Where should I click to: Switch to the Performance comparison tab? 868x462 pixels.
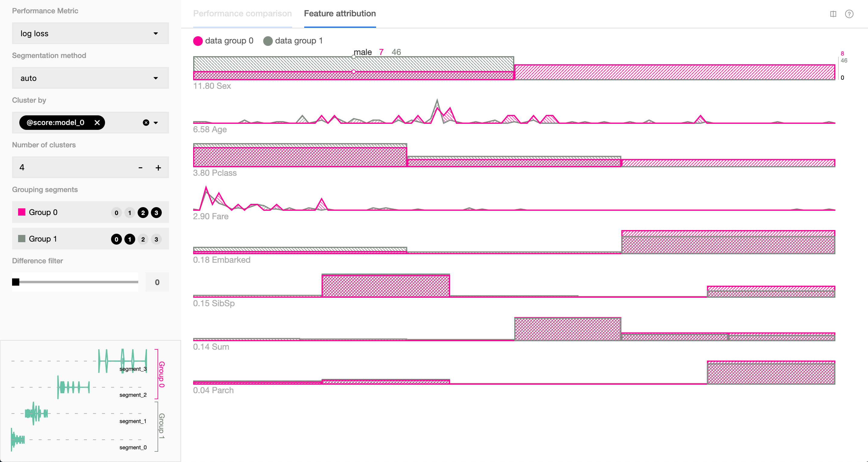[x=242, y=14]
